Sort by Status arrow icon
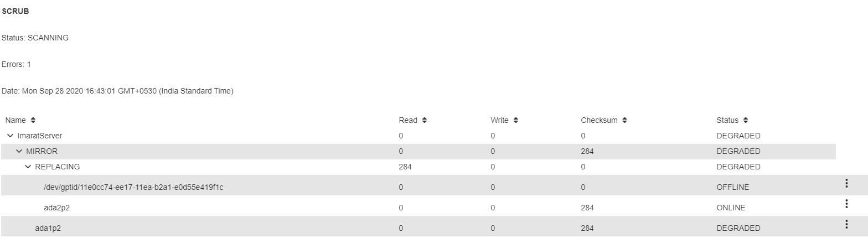This screenshot has width=868, height=243. (746, 120)
